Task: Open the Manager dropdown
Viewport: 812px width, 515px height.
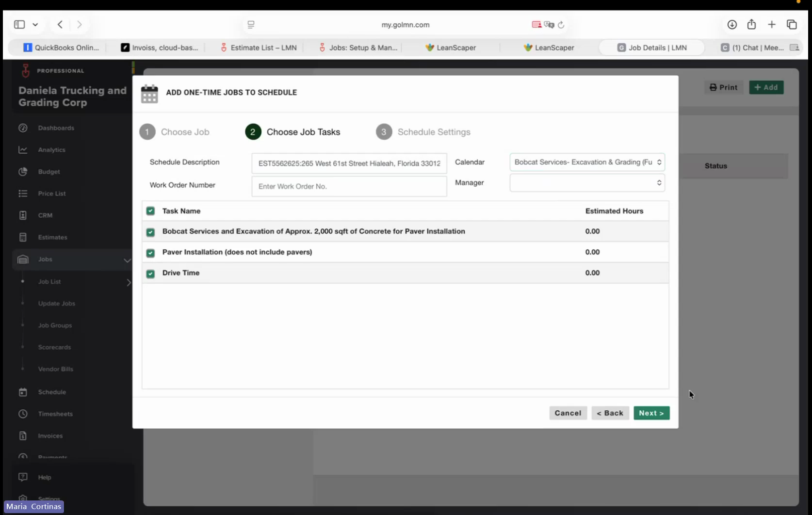Action: (587, 183)
